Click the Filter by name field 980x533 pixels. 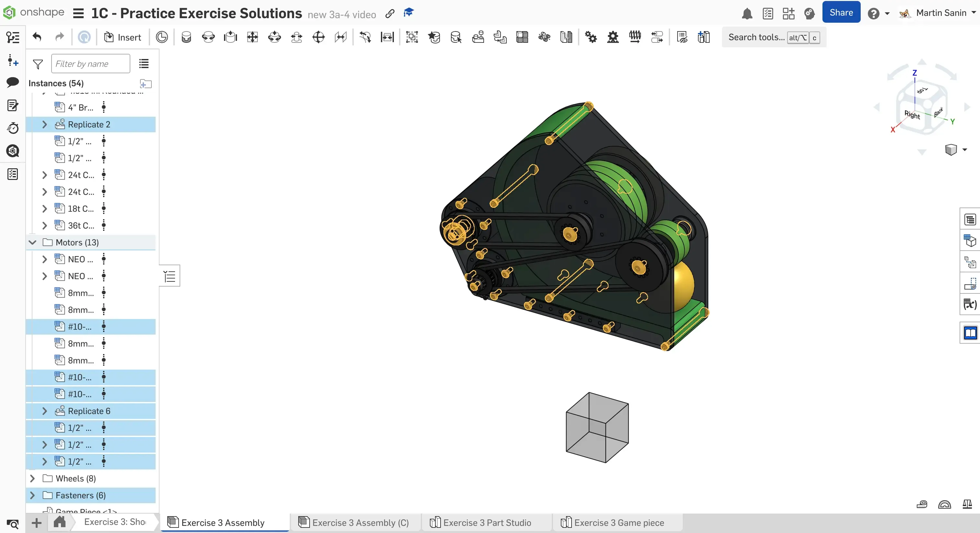click(90, 64)
